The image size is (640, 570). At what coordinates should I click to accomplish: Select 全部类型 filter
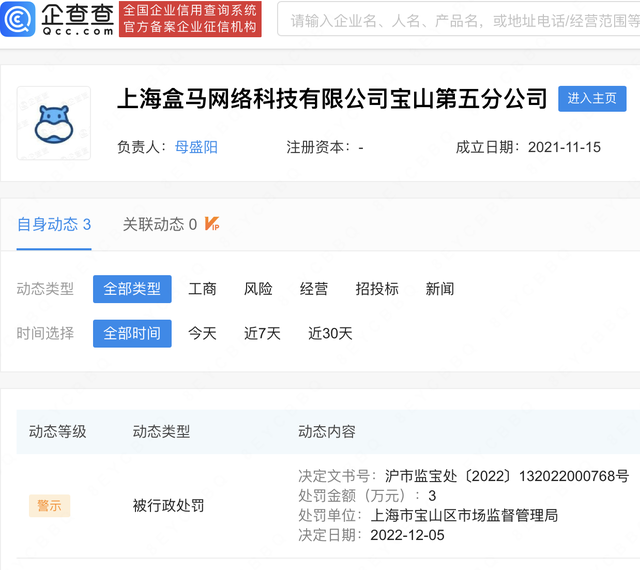(132, 289)
